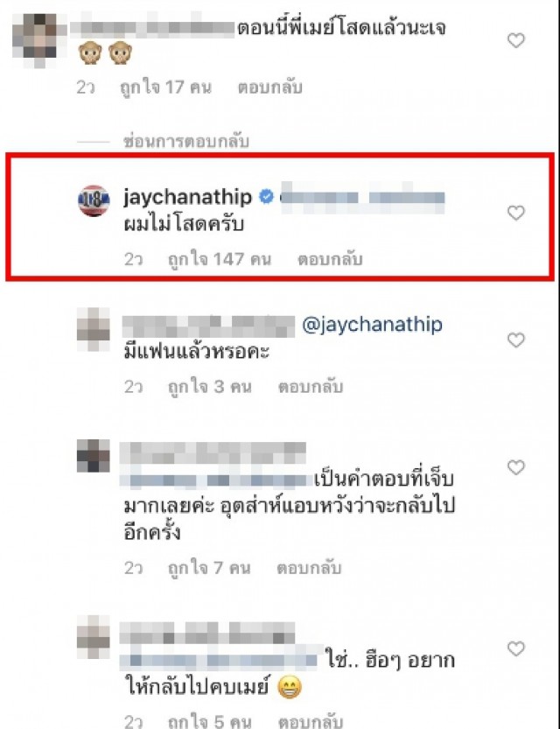This screenshot has height=729, width=560.
Task: View the 3 likes list
Action: [210, 386]
